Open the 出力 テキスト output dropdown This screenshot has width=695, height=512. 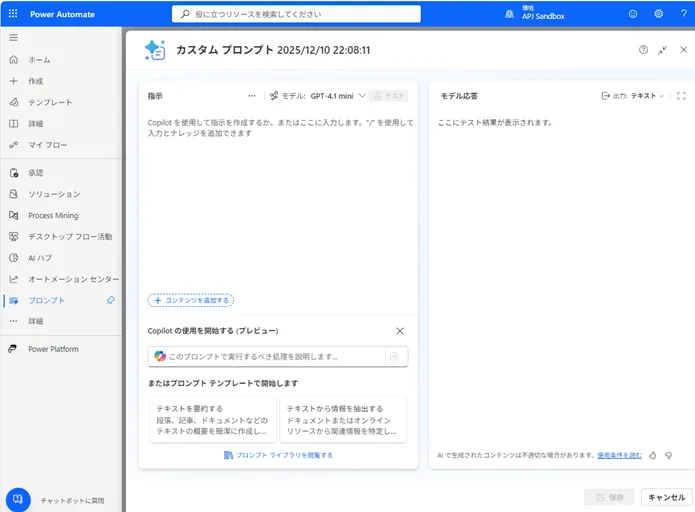pyautogui.click(x=631, y=96)
